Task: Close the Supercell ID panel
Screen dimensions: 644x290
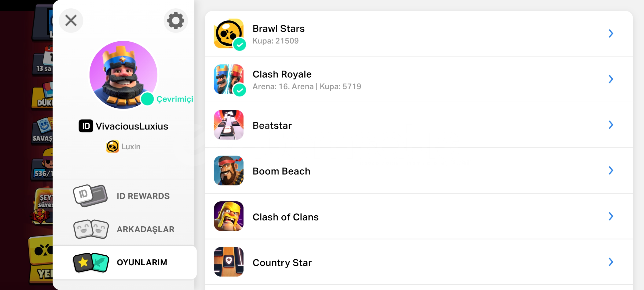Action: pos(71,20)
